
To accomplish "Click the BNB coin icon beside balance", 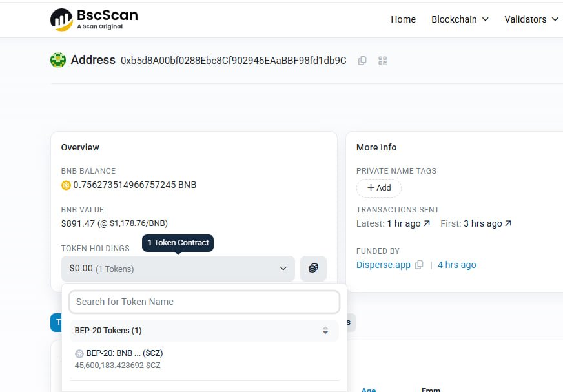I will 65,185.
